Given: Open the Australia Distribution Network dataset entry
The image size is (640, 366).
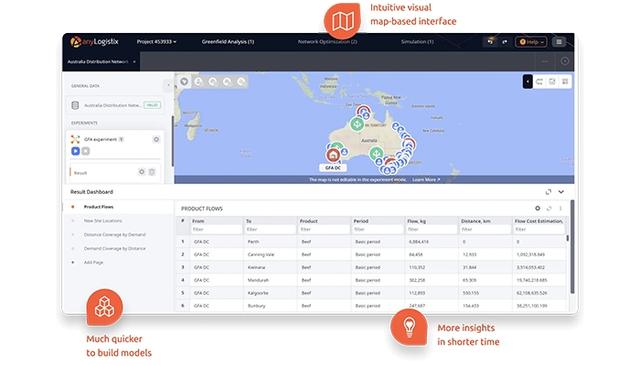Looking at the screenshot, I should click(116, 105).
